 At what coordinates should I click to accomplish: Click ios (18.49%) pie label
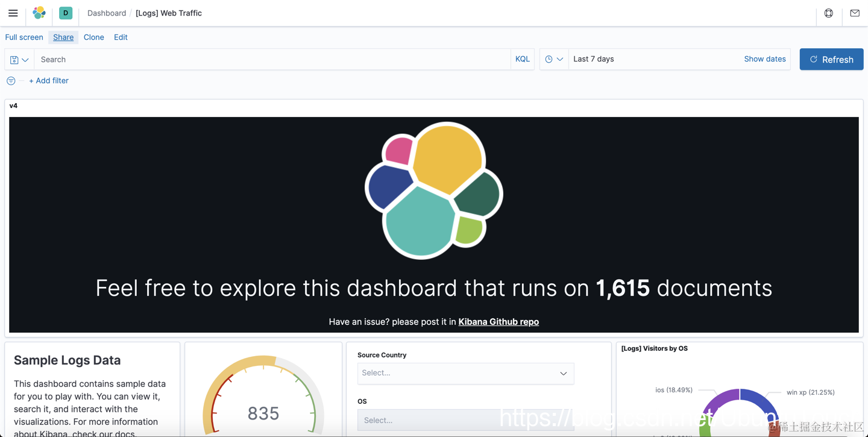(674, 390)
